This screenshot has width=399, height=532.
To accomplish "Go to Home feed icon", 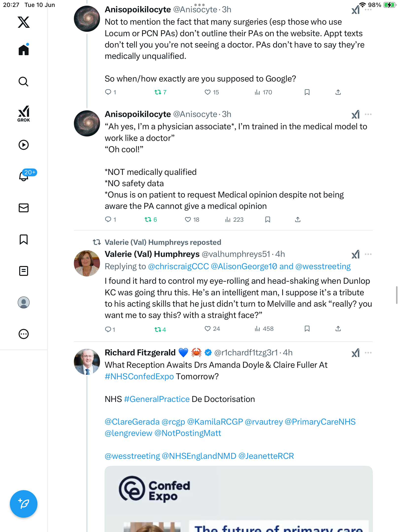I will (24, 50).
